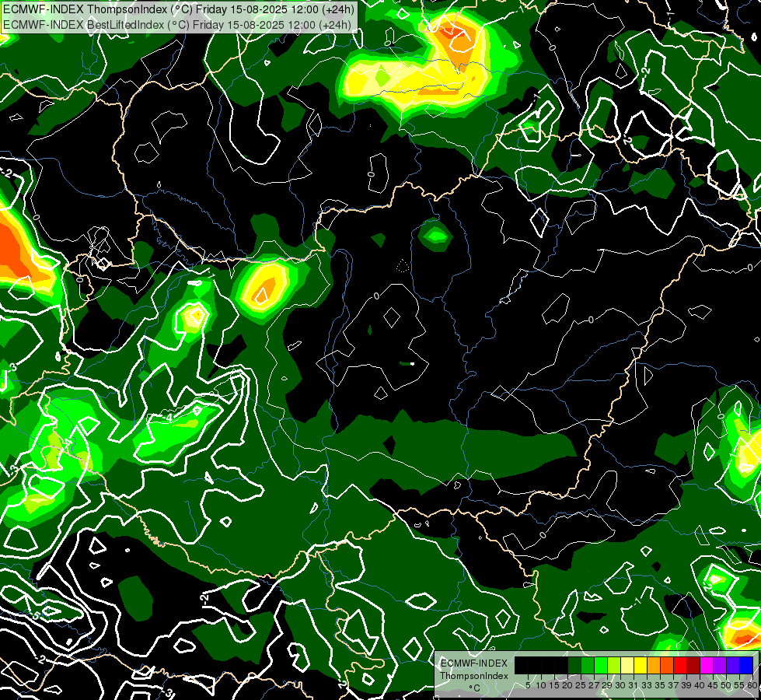
Task: Click the BestLiftedIndex title line at top
Action: [x=177, y=24]
